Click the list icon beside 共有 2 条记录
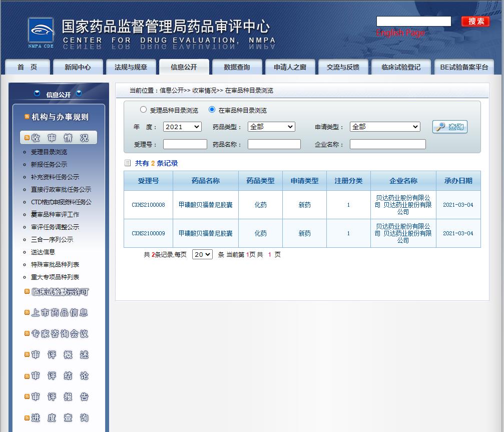Image resolution: width=504 pixels, height=432 pixels. coord(128,163)
